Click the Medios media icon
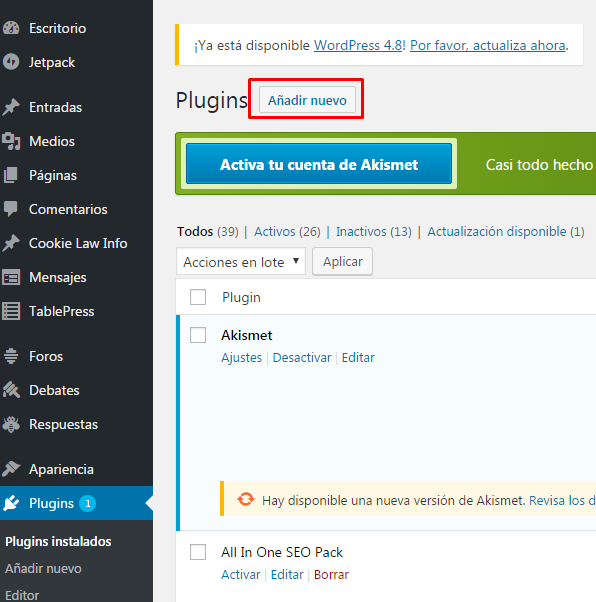Image resolution: width=596 pixels, height=602 pixels. pos(11,141)
